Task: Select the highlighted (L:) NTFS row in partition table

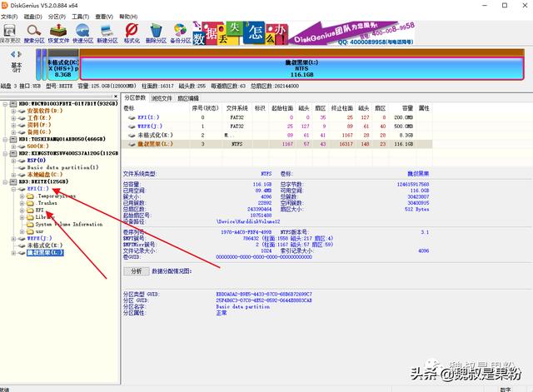Action: click(277, 144)
